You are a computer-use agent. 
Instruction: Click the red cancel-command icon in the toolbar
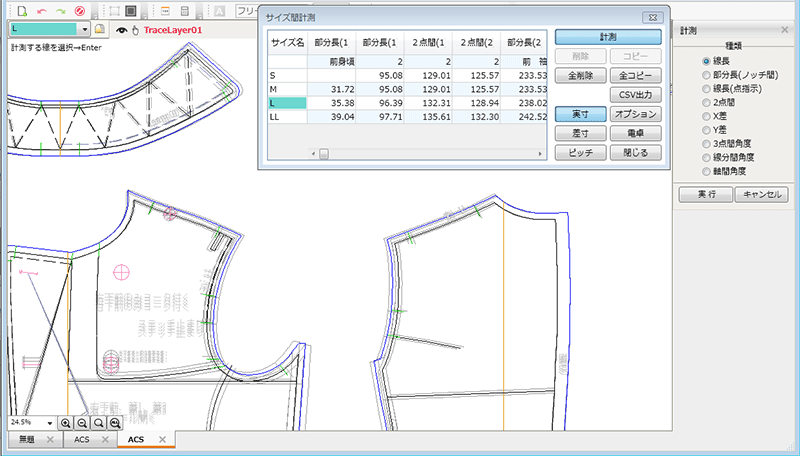click(x=80, y=11)
